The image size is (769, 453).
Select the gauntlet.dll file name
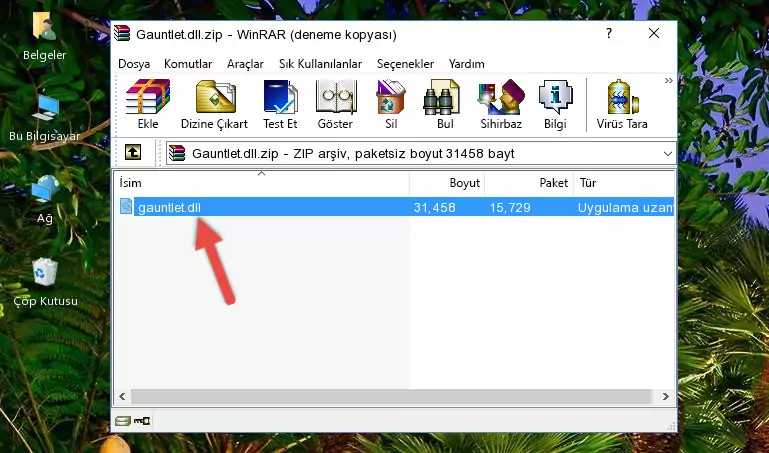click(x=169, y=207)
